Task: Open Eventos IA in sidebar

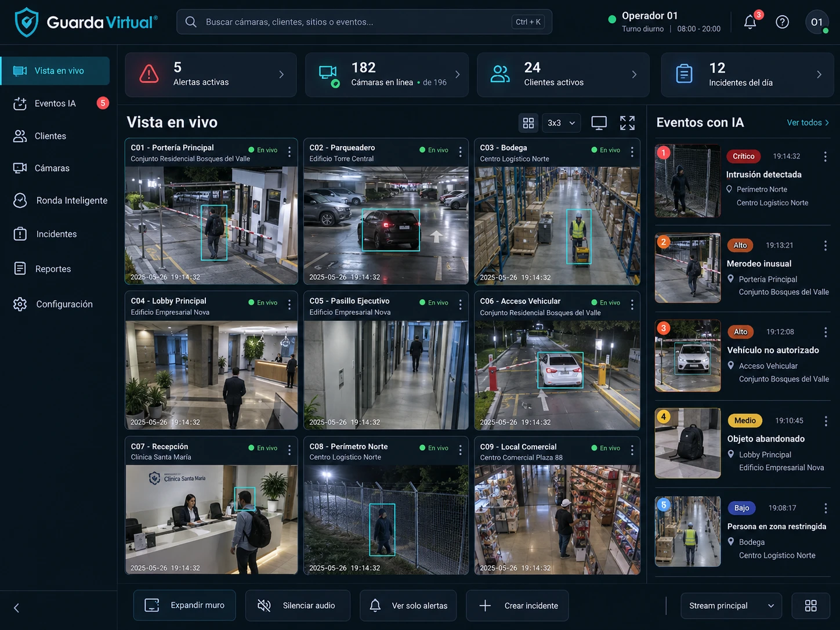Action: [55, 103]
